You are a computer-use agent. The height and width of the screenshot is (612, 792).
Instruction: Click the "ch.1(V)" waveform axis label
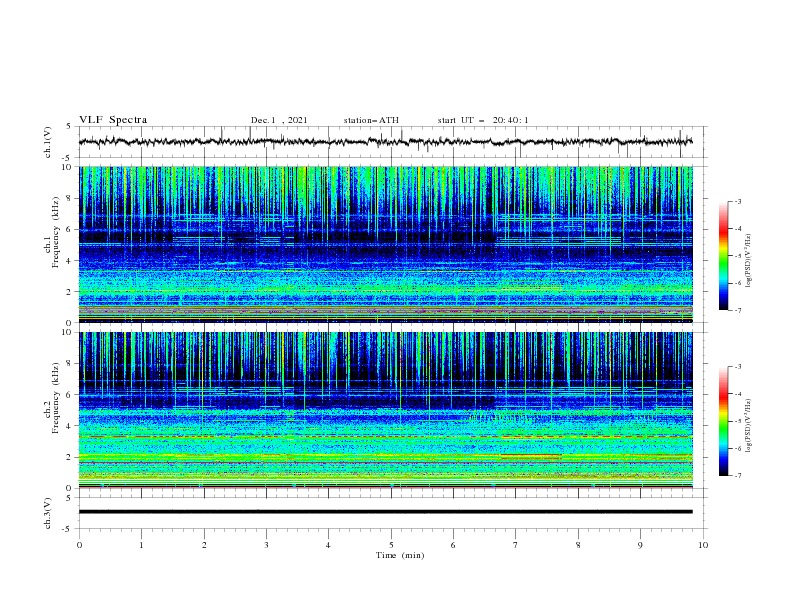(x=48, y=142)
